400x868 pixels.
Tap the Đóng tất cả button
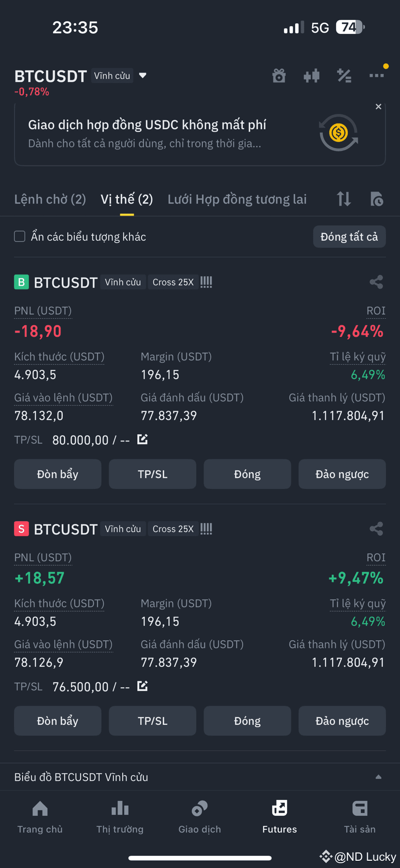[349, 236]
